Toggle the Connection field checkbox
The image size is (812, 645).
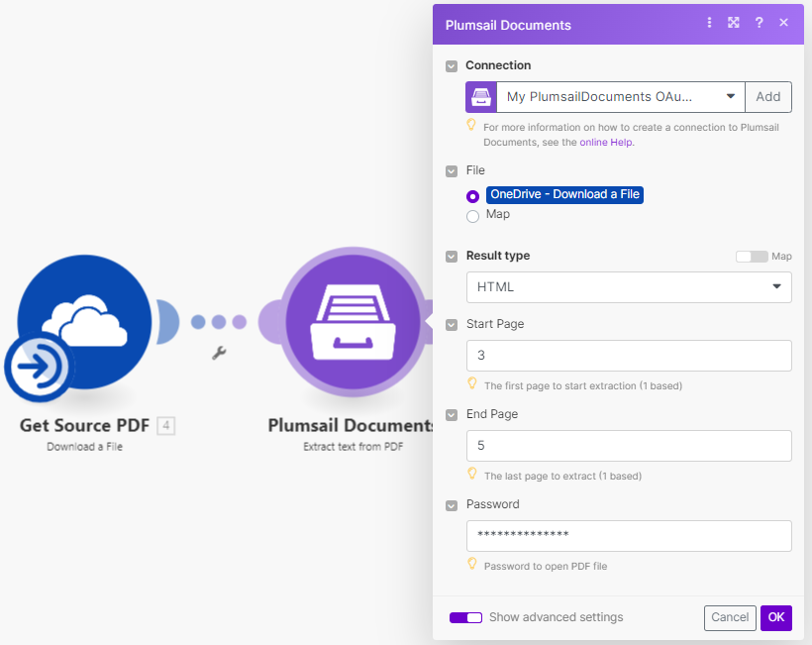coord(452,66)
